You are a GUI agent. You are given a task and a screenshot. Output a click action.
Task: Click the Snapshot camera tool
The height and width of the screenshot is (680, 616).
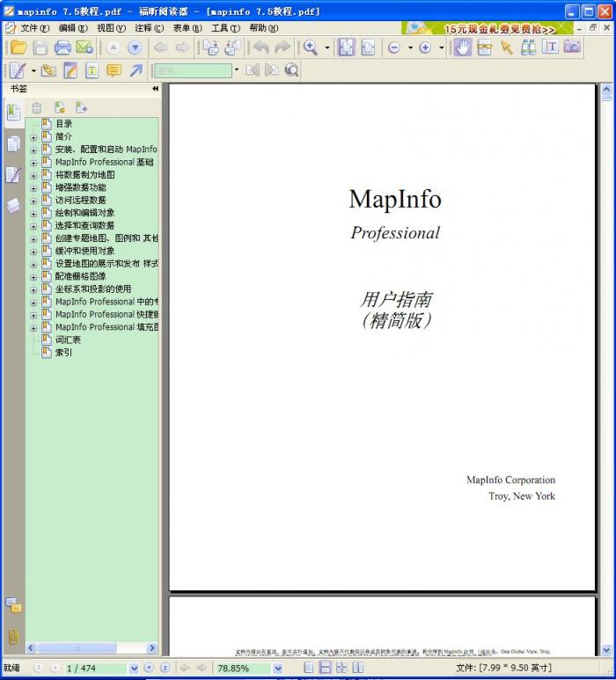(x=573, y=48)
